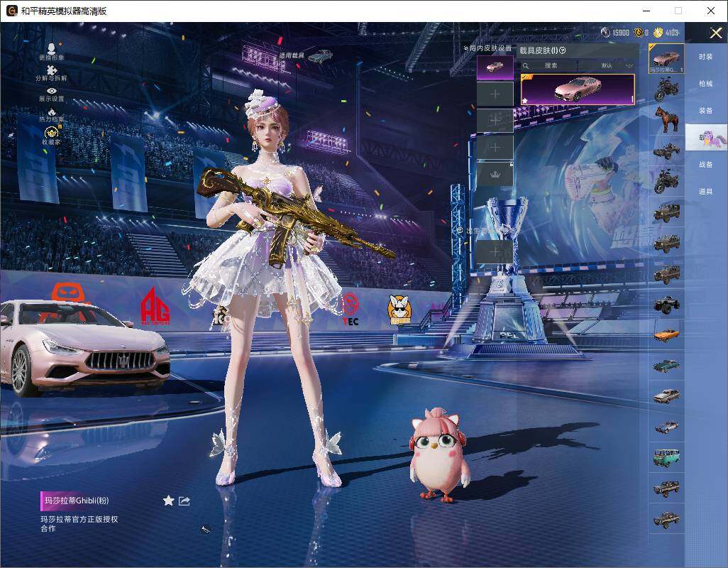Open the 热力档案 profile icon
Screen dimensions: 728x568
(51, 111)
